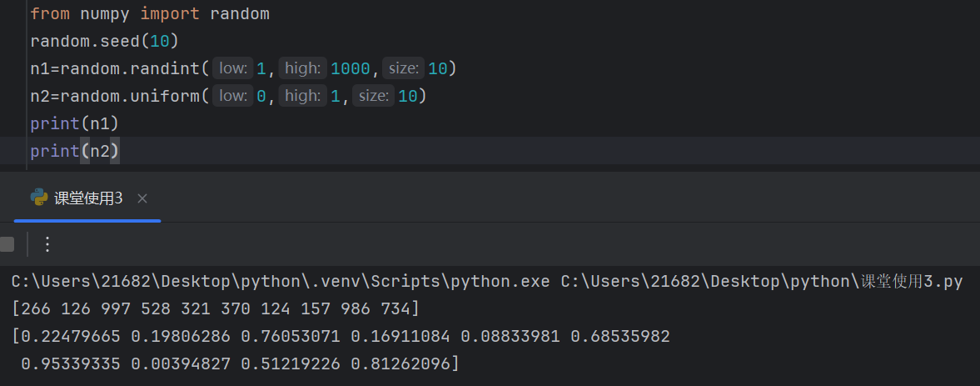The image size is (980, 386).
Task: Click the 'low:' hint in the uniform call
Action: pos(232,96)
